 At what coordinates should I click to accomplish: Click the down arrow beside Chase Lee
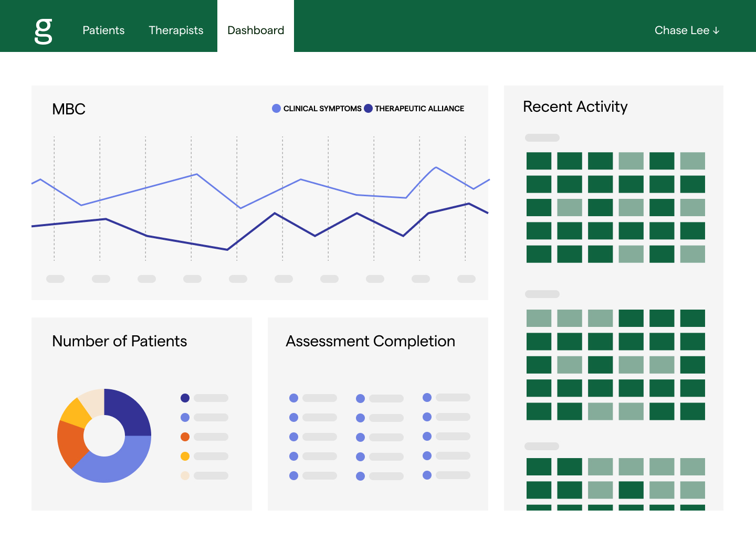(716, 31)
